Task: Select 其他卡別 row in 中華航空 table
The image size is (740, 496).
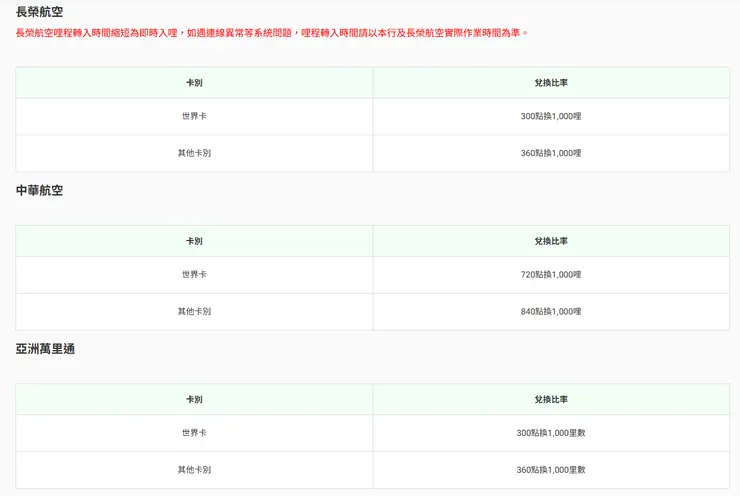Action: [x=372, y=312]
